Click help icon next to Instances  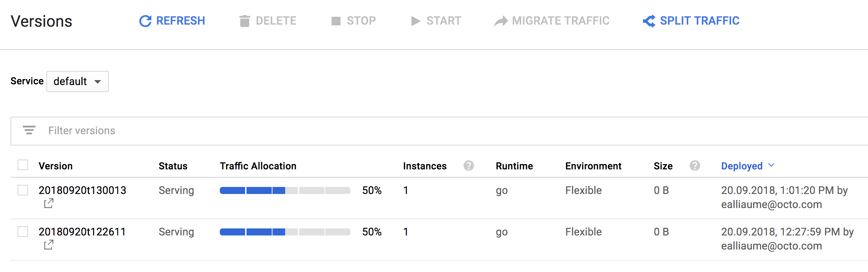468,166
